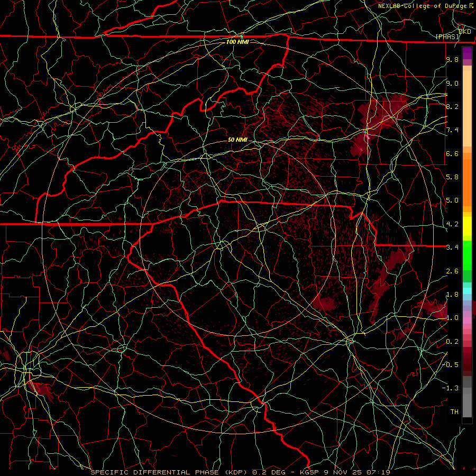Click the TH label on the color scale
Screen dimensions: 476x476
point(454,412)
